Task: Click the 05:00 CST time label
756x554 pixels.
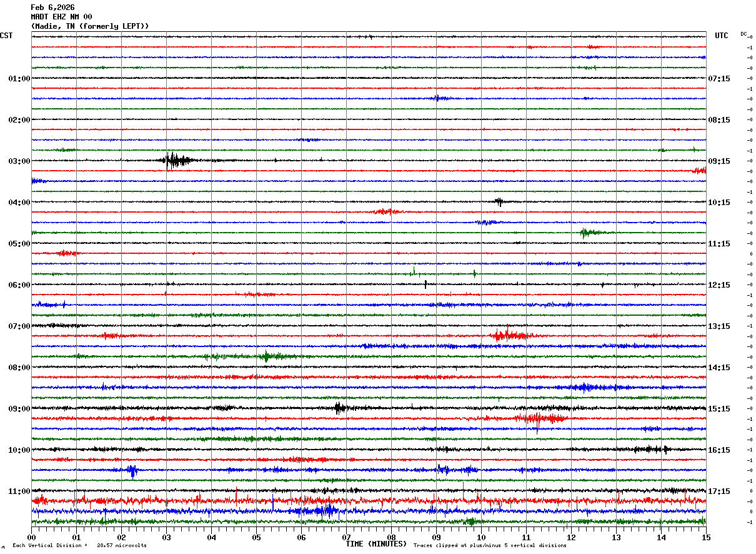Action: [x=19, y=244]
